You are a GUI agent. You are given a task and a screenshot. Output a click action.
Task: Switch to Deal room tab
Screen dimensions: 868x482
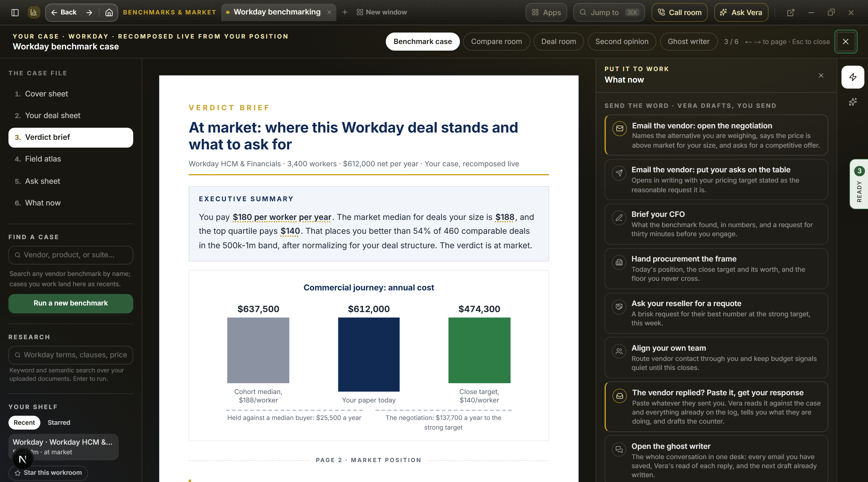558,42
